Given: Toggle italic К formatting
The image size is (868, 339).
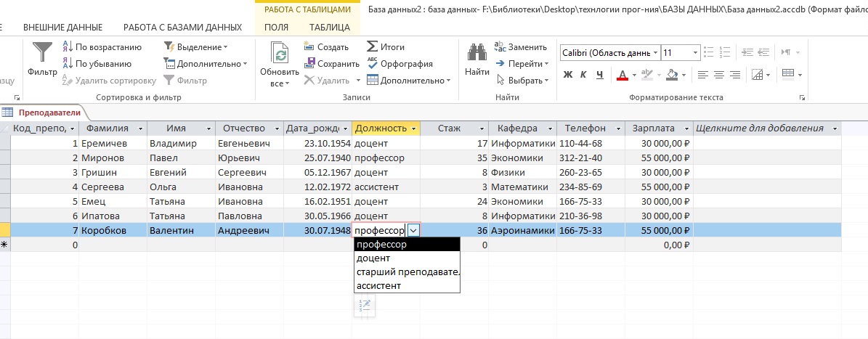Looking at the screenshot, I should pyautogui.click(x=584, y=75).
